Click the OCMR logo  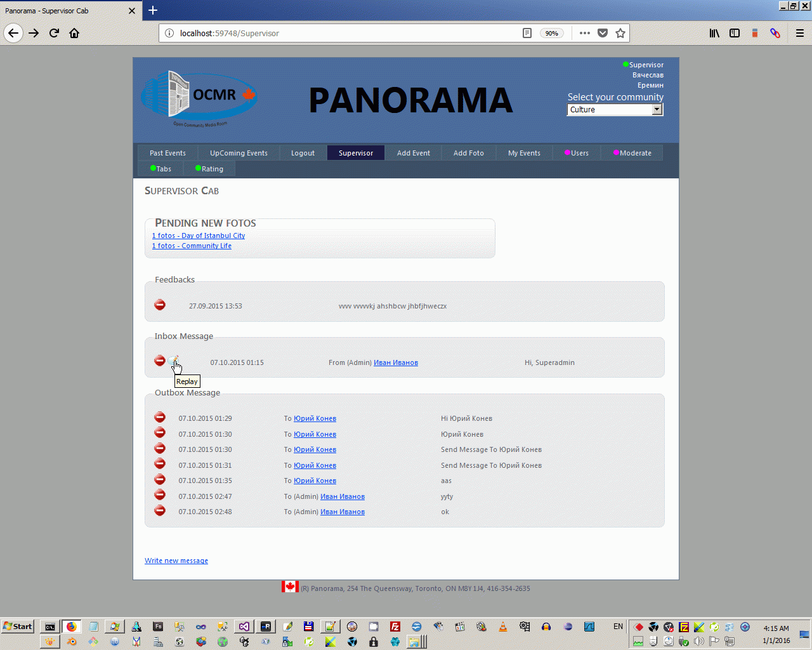(199, 98)
